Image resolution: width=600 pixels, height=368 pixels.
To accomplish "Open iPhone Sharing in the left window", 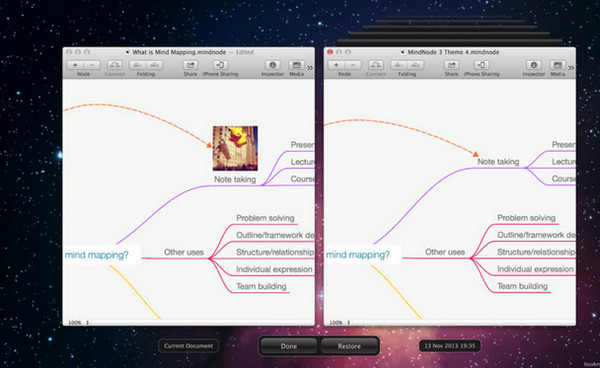I will coord(220,65).
